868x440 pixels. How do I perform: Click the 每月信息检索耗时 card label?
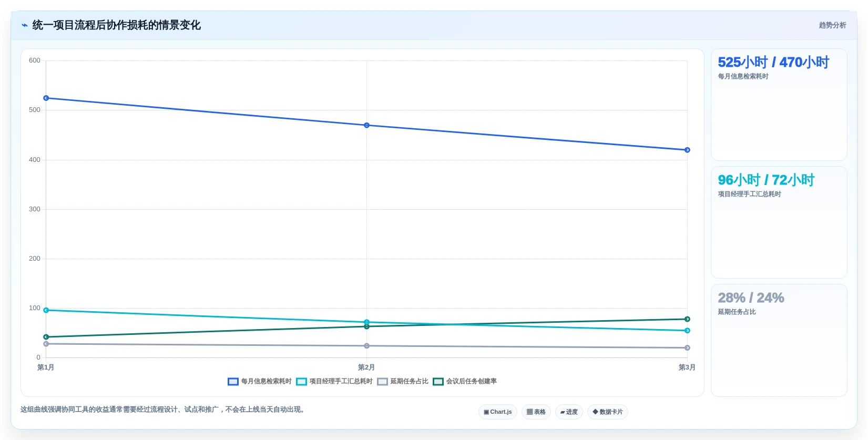[x=743, y=76]
